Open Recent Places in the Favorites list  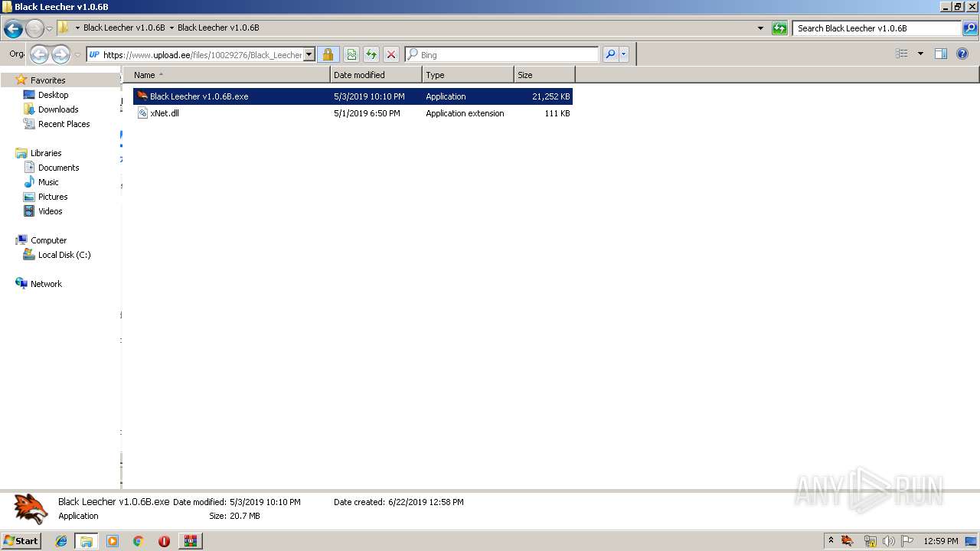tap(64, 124)
